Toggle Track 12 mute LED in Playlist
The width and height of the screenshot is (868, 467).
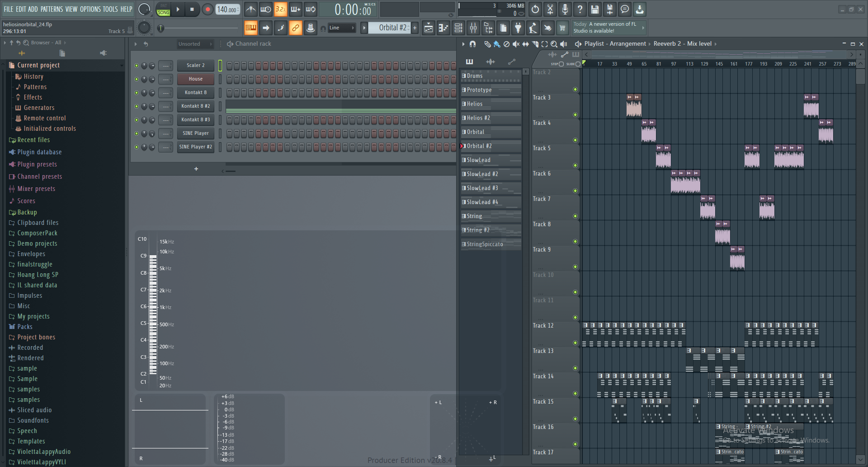pos(575,343)
